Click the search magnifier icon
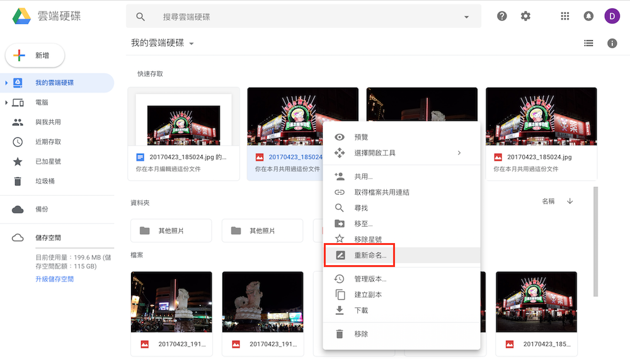The image size is (630, 364). (140, 16)
